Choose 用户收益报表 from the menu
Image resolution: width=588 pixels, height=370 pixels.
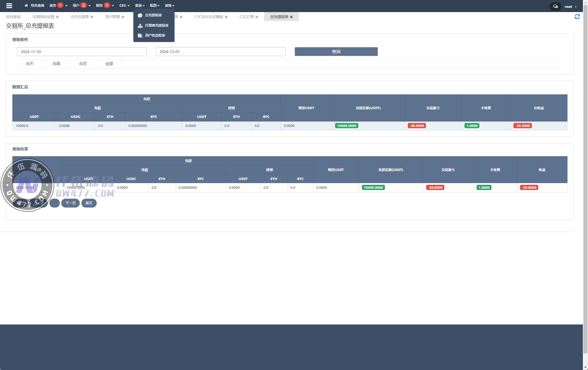[155, 35]
